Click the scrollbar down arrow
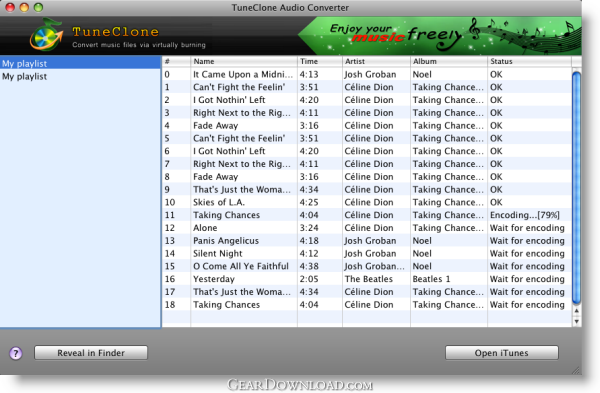The image size is (600, 393). point(576,321)
